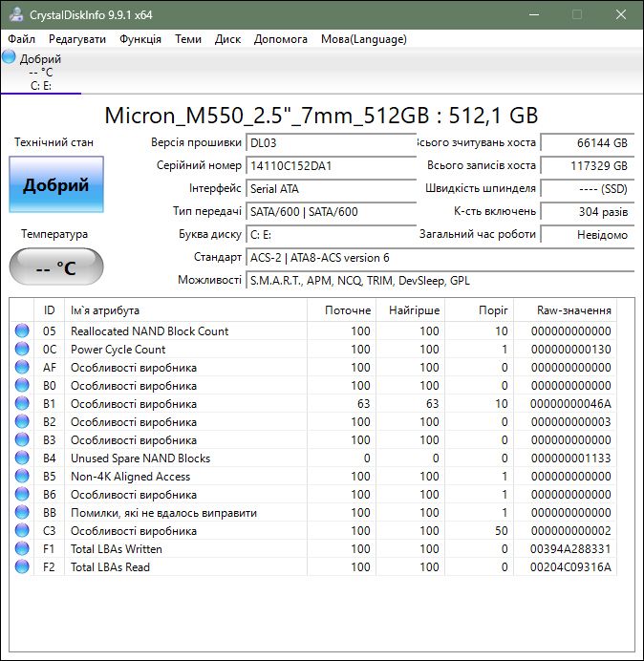Click the serial number field 14110C152DA1
Image resolution: width=644 pixels, height=661 pixels.
(x=331, y=165)
